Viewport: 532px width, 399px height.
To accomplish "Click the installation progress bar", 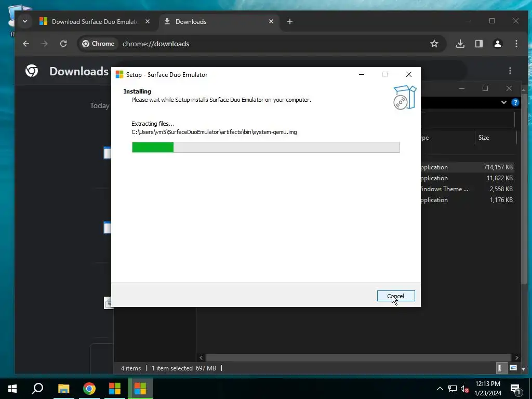I will (265, 147).
